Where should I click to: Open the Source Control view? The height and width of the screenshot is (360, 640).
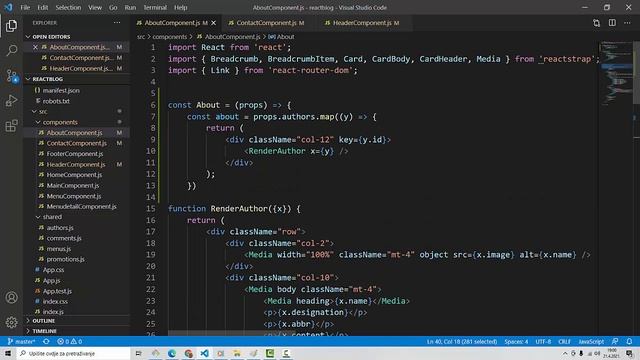[x=11, y=76]
